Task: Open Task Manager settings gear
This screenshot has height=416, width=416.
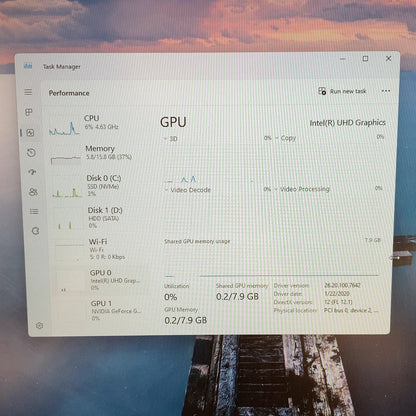Action: (x=39, y=326)
